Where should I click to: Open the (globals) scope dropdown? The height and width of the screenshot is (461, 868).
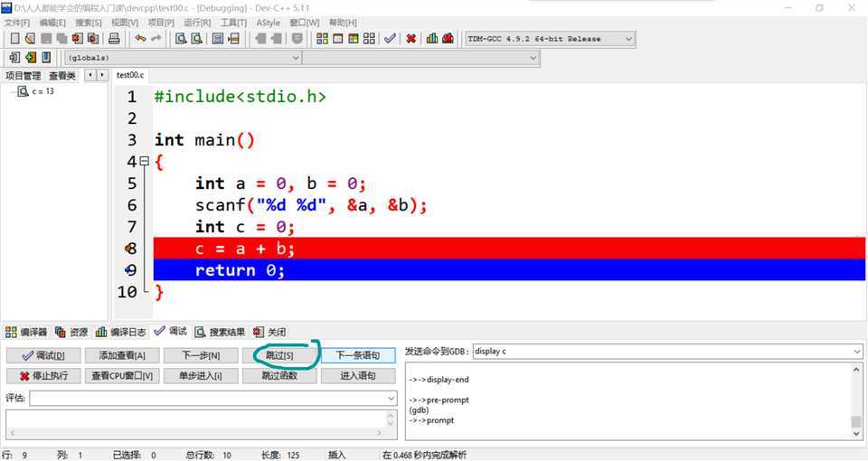tap(296, 58)
